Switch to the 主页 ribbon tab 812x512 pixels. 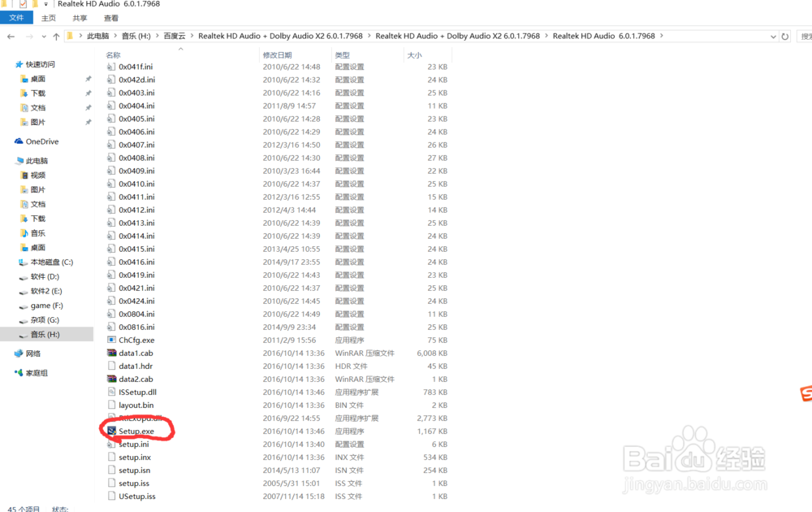click(x=49, y=18)
